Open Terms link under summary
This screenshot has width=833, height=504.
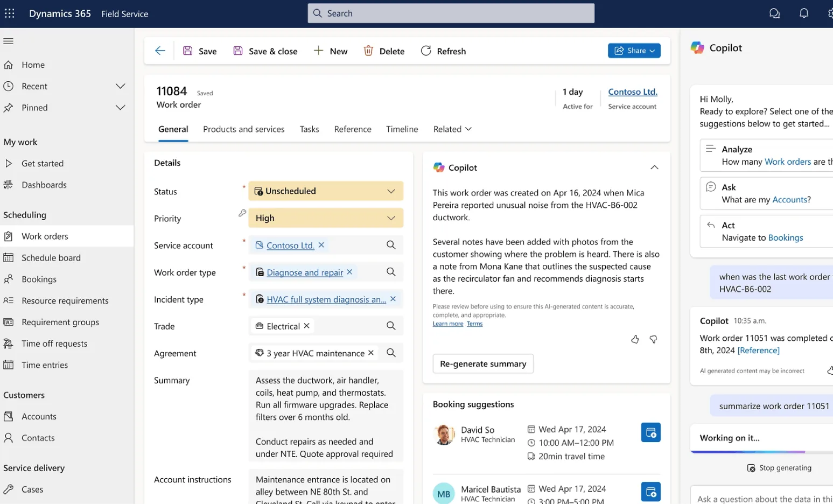(x=474, y=324)
